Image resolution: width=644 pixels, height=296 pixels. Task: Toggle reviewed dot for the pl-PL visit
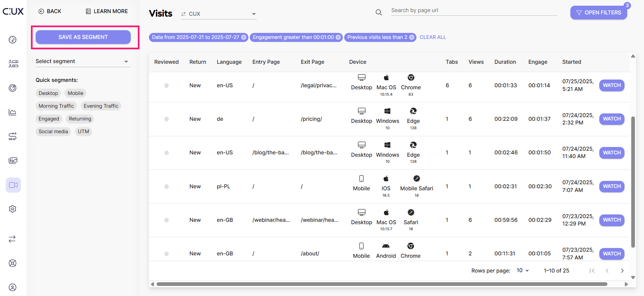[x=166, y=187]
